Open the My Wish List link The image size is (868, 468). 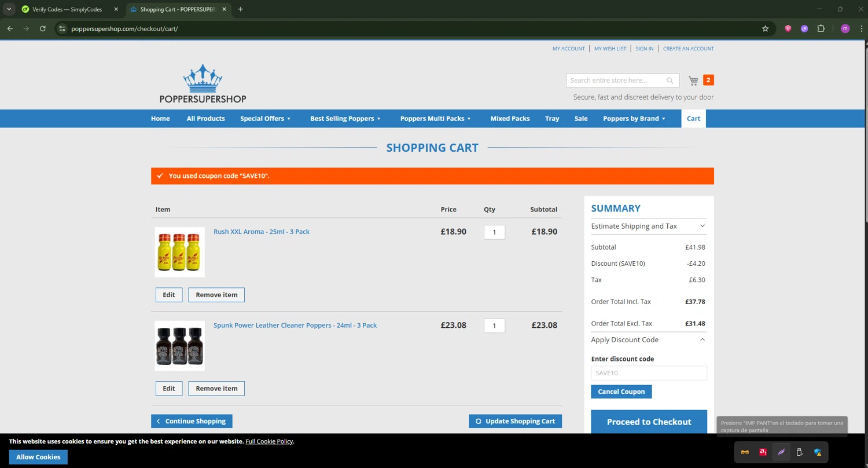610,49
